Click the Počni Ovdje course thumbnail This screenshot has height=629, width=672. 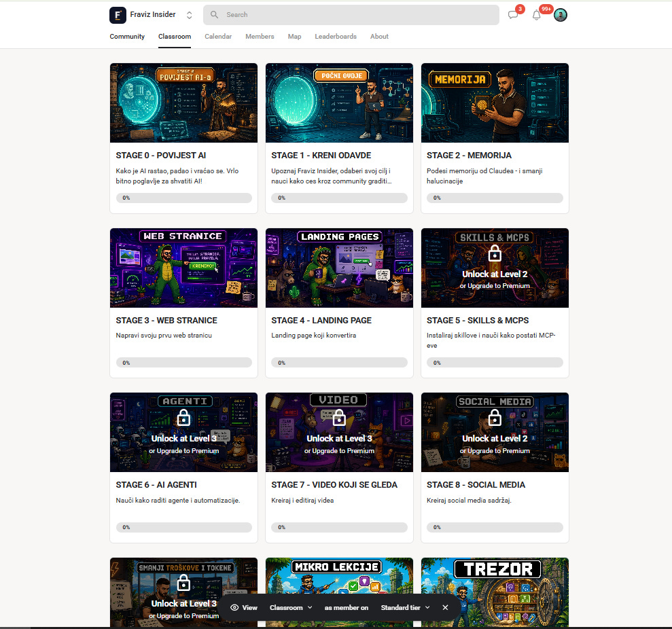click(339, 103)
